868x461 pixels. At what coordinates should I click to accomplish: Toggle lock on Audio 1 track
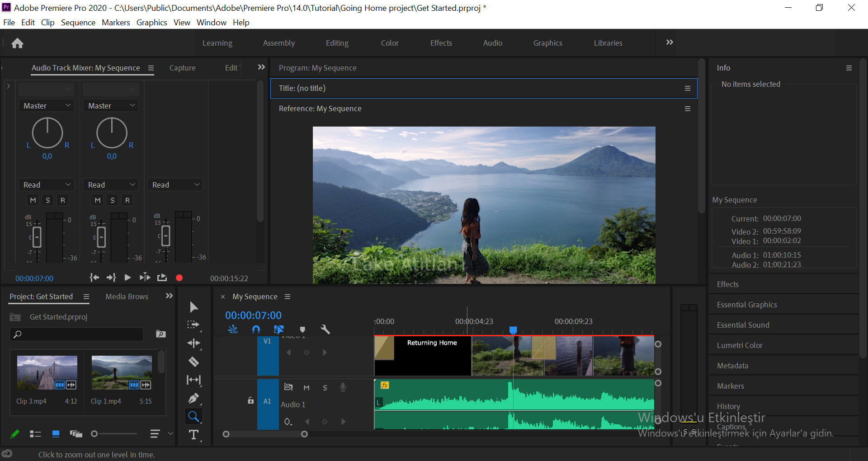tap(250, 400)
